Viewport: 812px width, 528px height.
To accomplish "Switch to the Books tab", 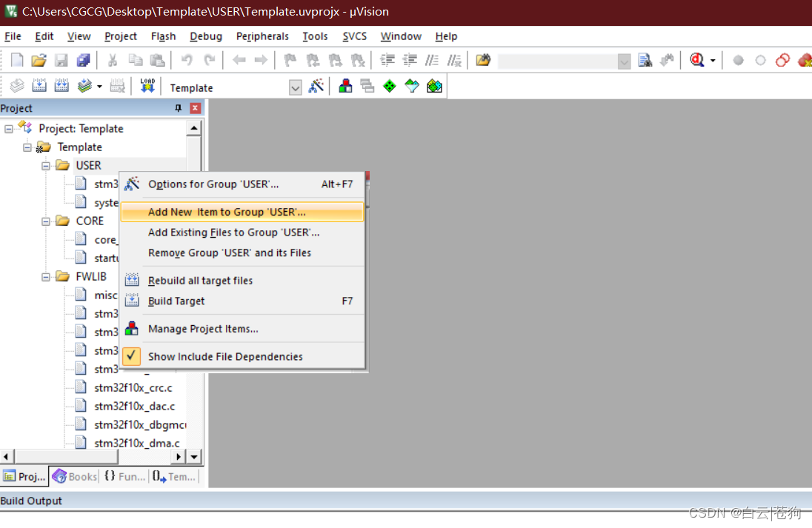I will pos(75,476).
